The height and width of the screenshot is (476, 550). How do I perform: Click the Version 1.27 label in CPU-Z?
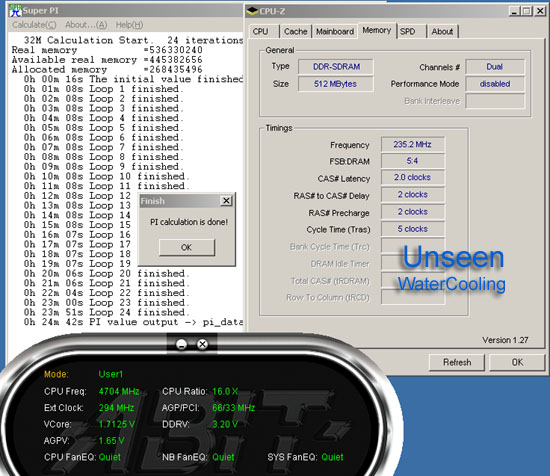[x=505, y=340]
